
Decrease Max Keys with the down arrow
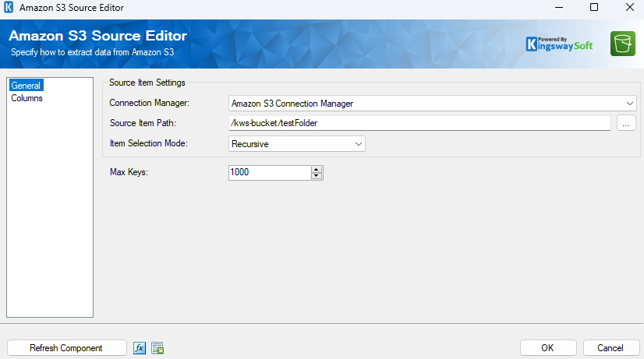[x=317, y=176]
